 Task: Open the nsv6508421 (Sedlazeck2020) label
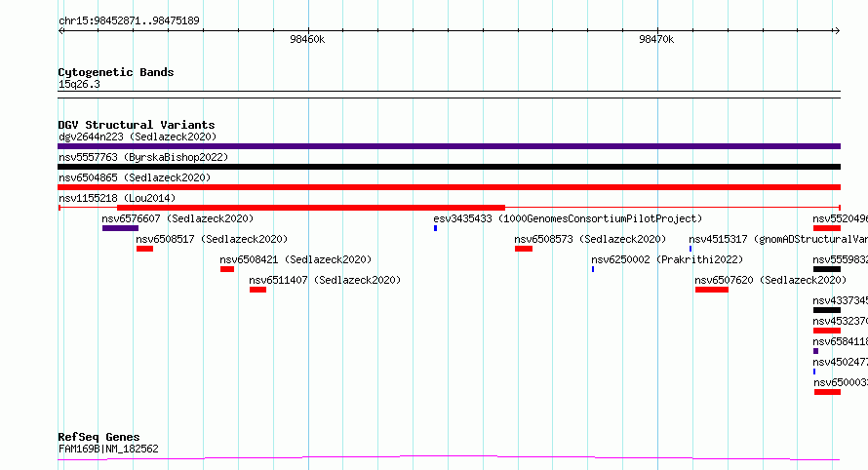point(296,259)
